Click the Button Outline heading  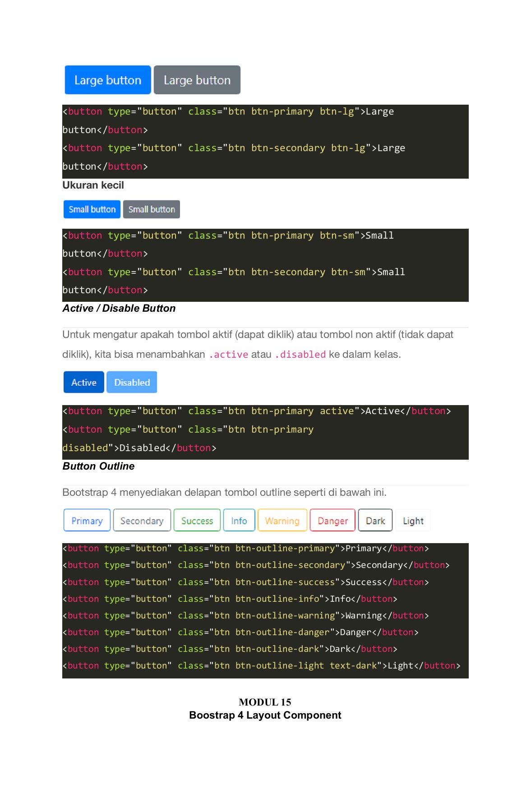pyautogui.click(x=98, y=466)
